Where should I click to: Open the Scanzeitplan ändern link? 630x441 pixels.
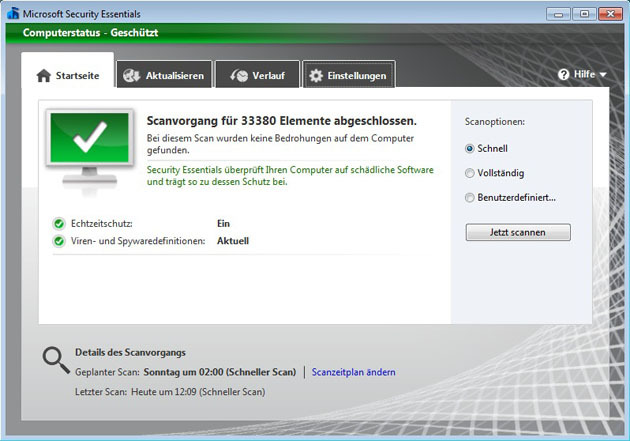(354, 372)
